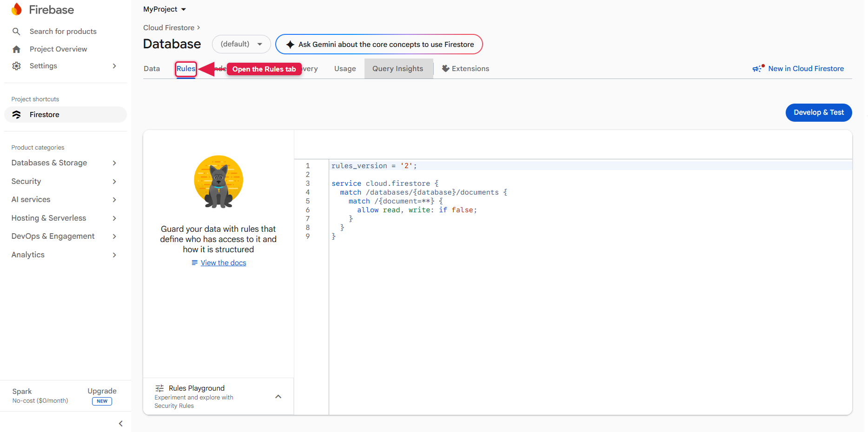The height and width of the screenshot is (432, 868).
Task: Click the search magnifier icon
Action: (16, 32)
